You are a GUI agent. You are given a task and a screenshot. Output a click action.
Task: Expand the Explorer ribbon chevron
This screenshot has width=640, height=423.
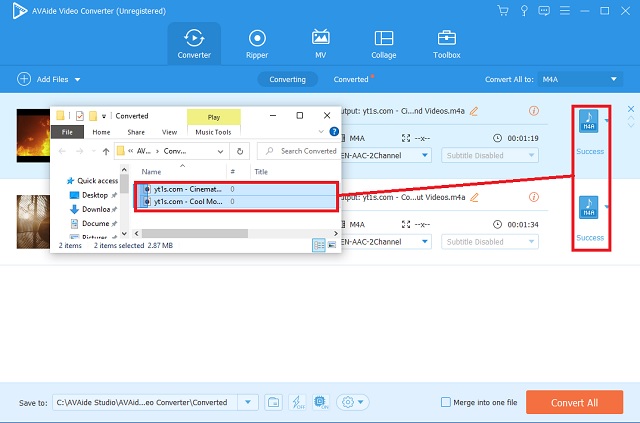point(321,131)
